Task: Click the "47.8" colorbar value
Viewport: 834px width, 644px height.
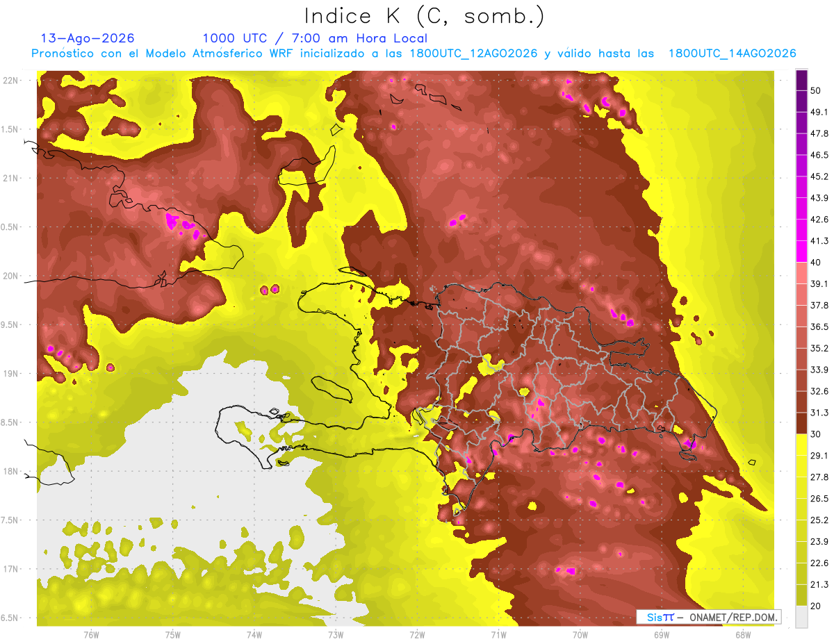Action: tap(819, 133)
